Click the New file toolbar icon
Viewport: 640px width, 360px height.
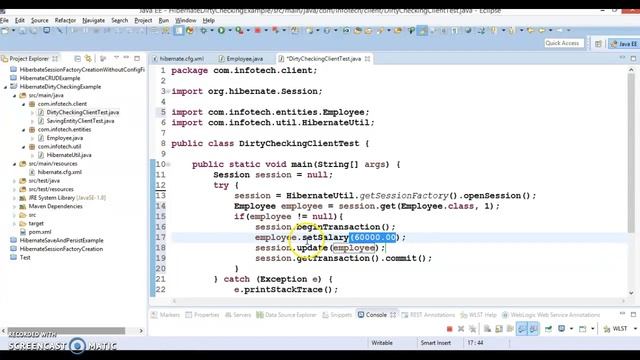pyautogui.click(x=5, y=30)
